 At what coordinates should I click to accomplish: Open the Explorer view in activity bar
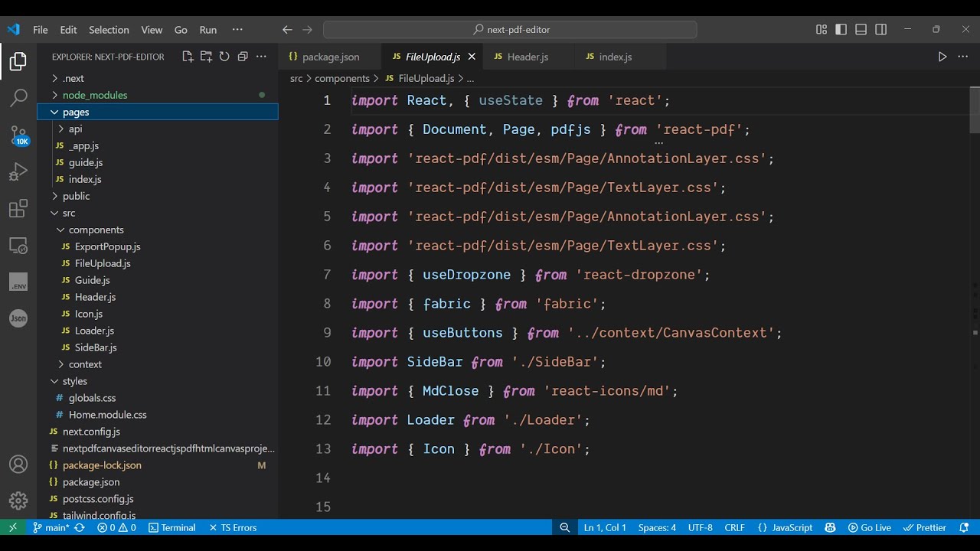(18, 61)
